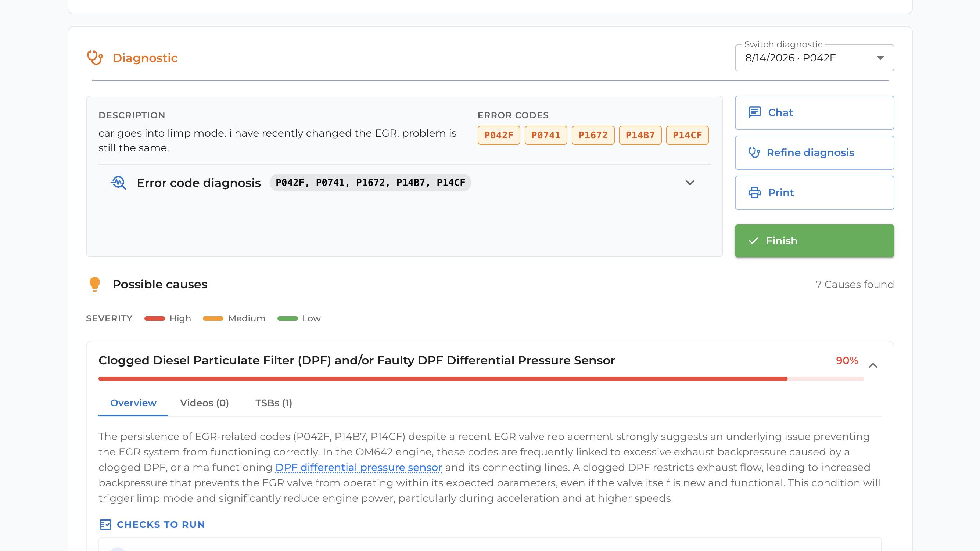Click the limp mode description text
This screenshot has width=980, height=551.
[x=277, y=140]
